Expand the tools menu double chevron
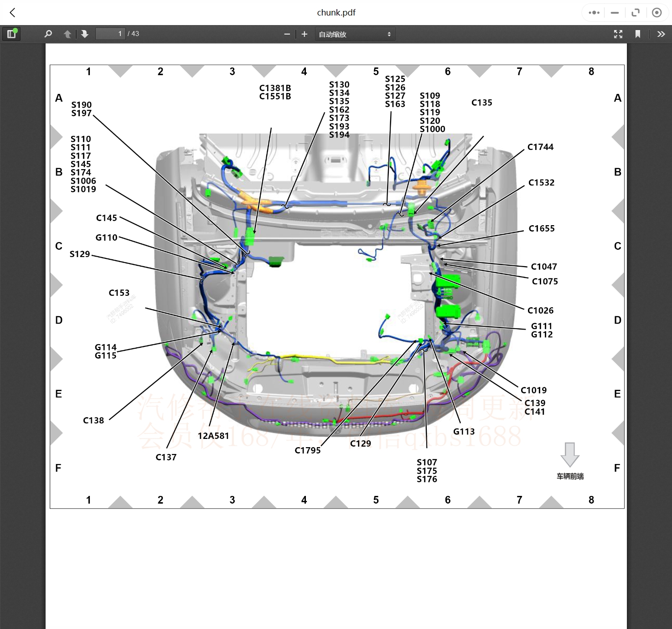The width and height of the screenshot is (672, 629). click(661, 34)
